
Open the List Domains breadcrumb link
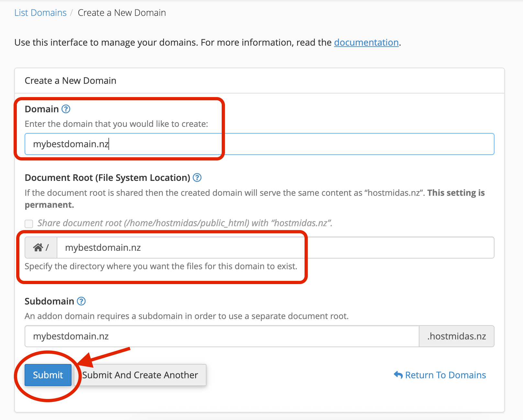point(40,13)
